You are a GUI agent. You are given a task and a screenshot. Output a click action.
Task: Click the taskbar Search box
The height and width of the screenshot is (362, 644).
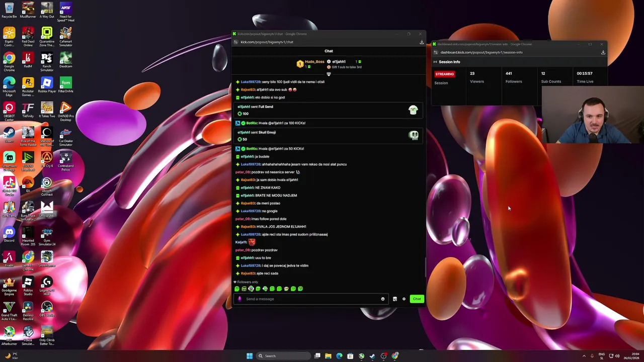pyautogui.click(x=283, y=356)
